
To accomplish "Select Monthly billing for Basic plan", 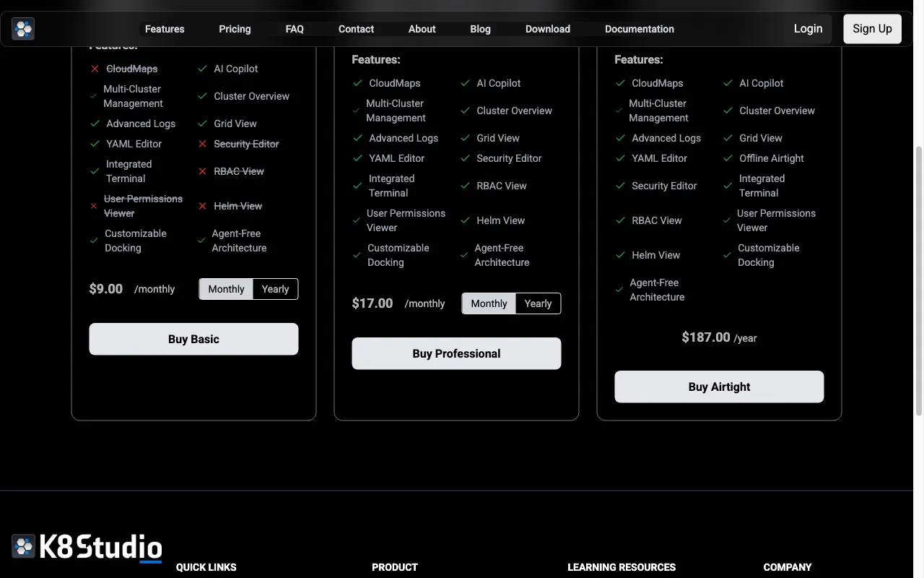I will tap(226, 289).
